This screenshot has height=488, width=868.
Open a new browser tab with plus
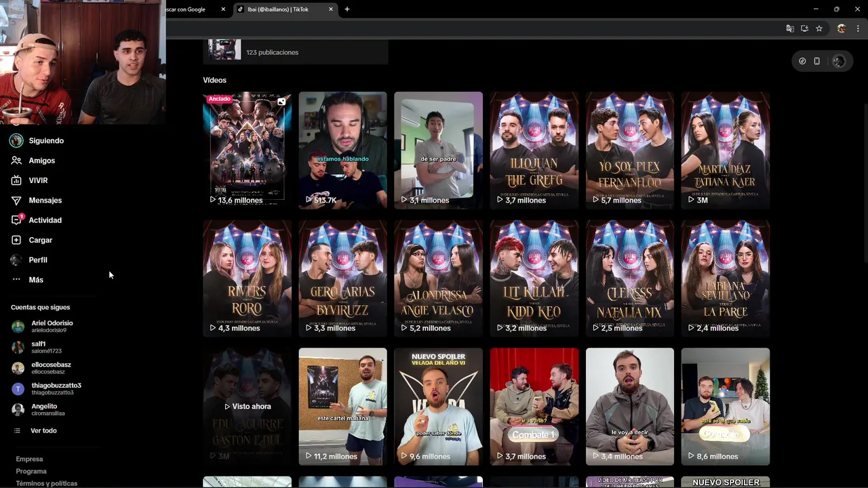[x=347, y=9]
